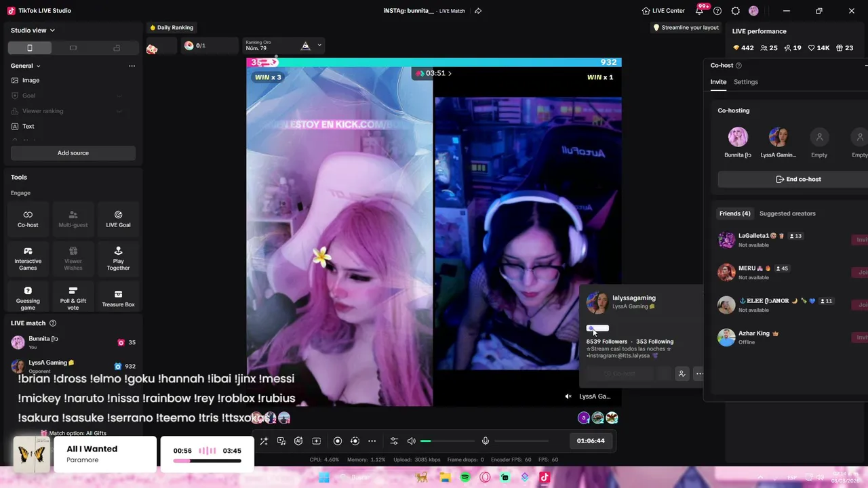Click the Add source button

point(73,153)
